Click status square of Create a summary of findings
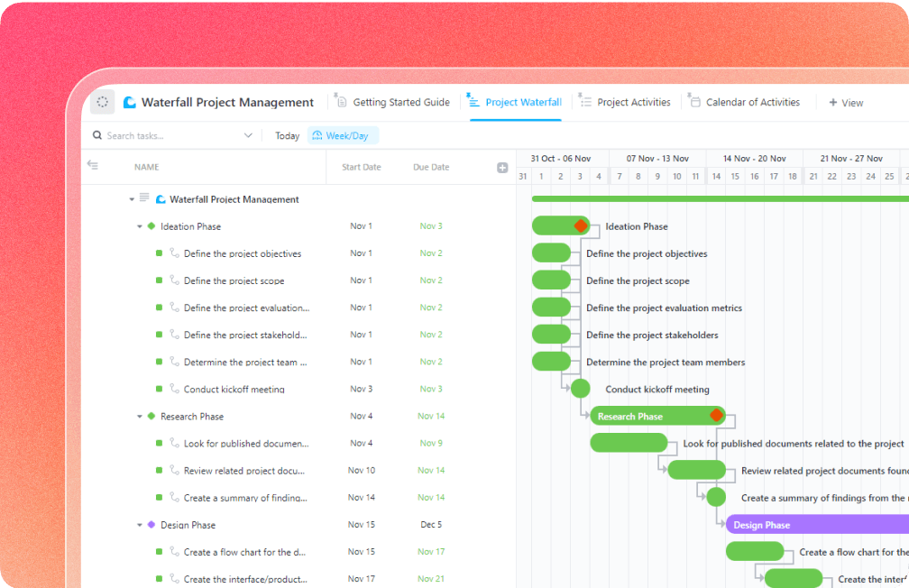This screenshot has width=909, height=588. [159, 497]
